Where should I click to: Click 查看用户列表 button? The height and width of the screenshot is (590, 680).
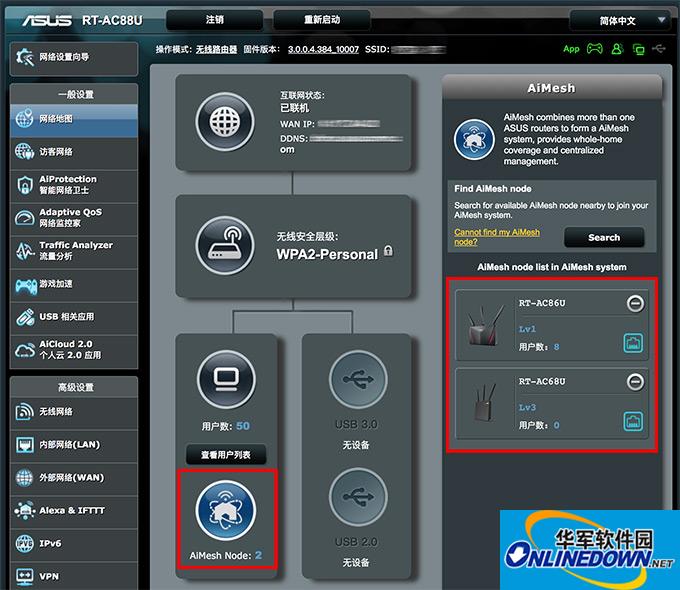(226, 455)
